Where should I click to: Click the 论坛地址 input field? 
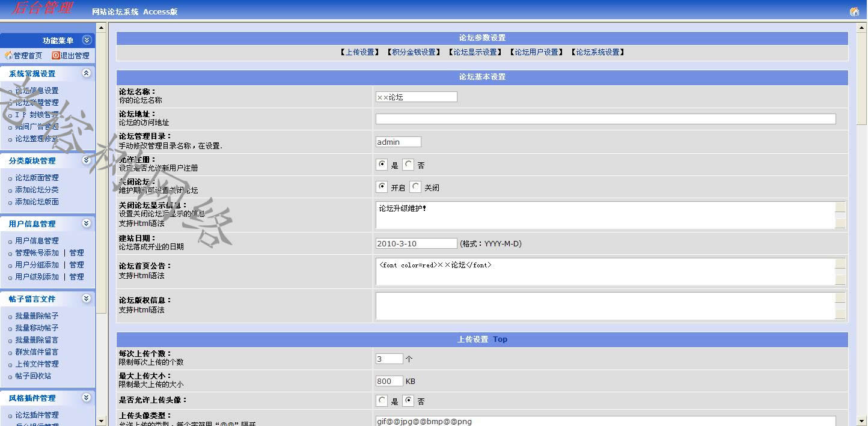tap(605, 119)
